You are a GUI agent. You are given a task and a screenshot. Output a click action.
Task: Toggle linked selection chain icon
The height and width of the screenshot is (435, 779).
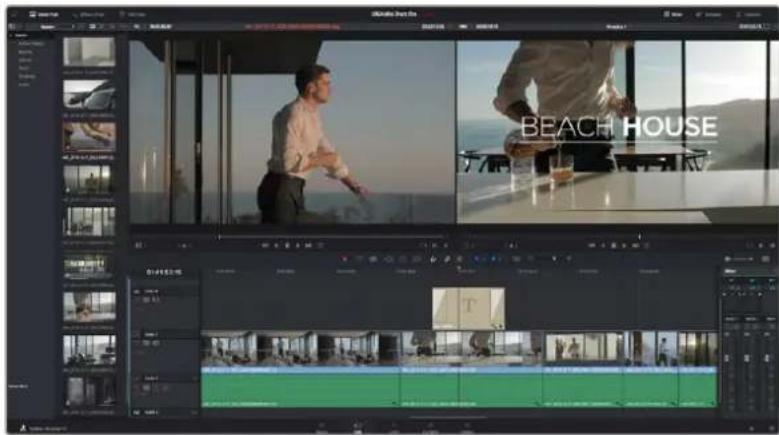click(447, 259)
